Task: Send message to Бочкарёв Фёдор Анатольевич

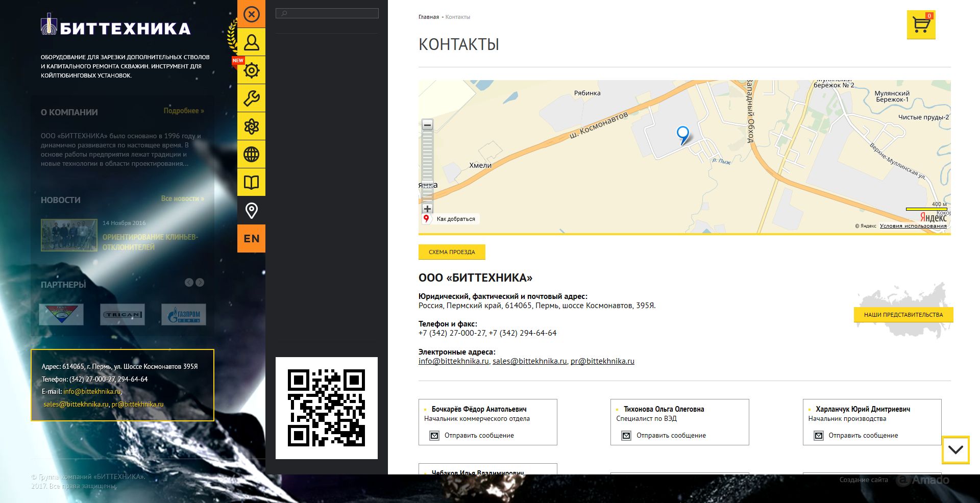Action: pyautogui.click(x=479, y=435)
